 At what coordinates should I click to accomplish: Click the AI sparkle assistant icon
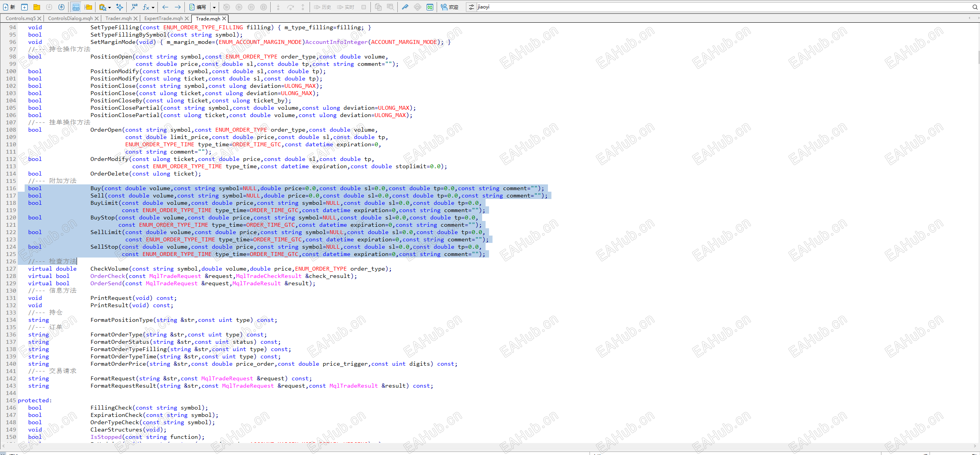[x=120, y=7]
